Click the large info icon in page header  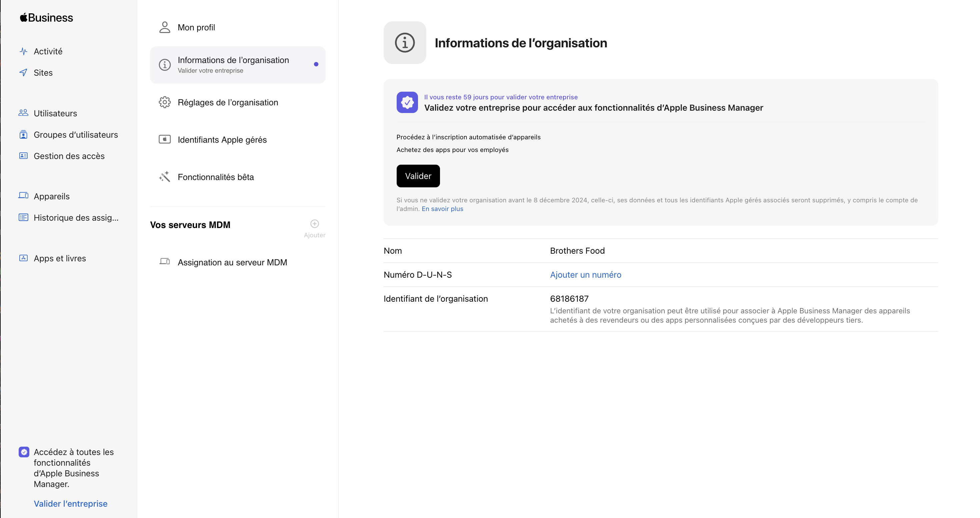(405, 43)
